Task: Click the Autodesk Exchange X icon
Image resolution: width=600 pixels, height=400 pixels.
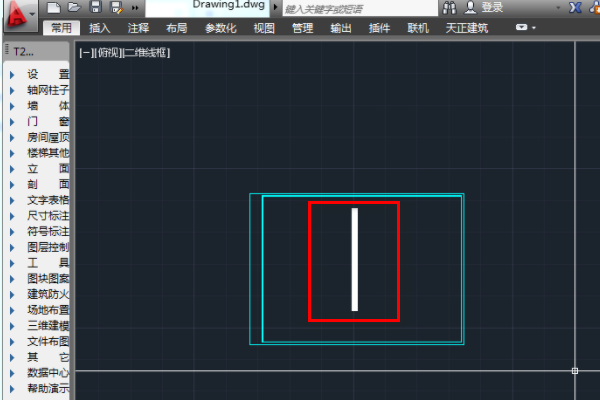Action: [x=575, y=7]
